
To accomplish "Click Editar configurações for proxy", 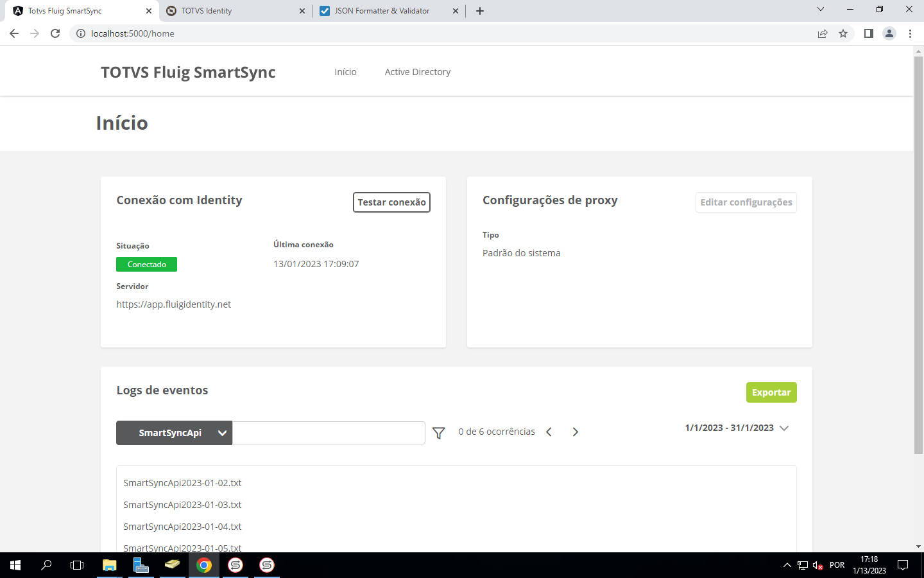I will point(746,202).
